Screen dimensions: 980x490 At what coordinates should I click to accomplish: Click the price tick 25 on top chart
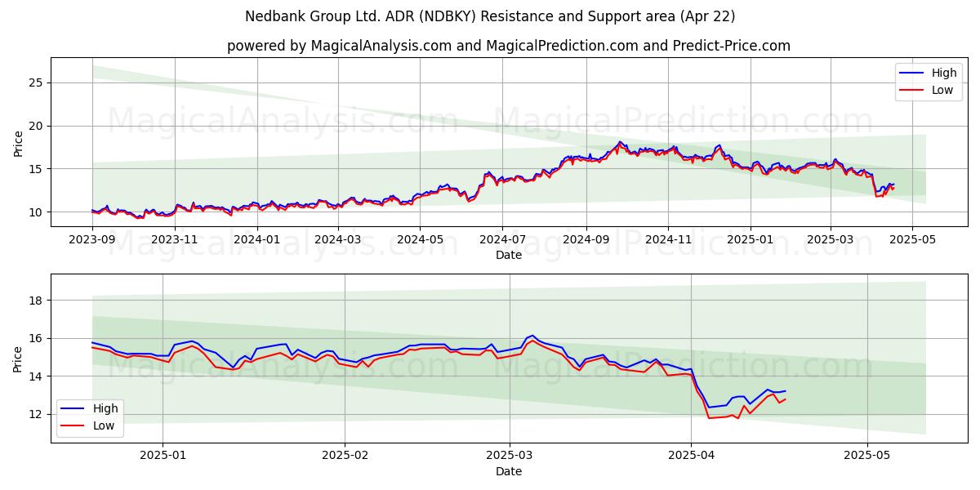click(x=37, y=82)
